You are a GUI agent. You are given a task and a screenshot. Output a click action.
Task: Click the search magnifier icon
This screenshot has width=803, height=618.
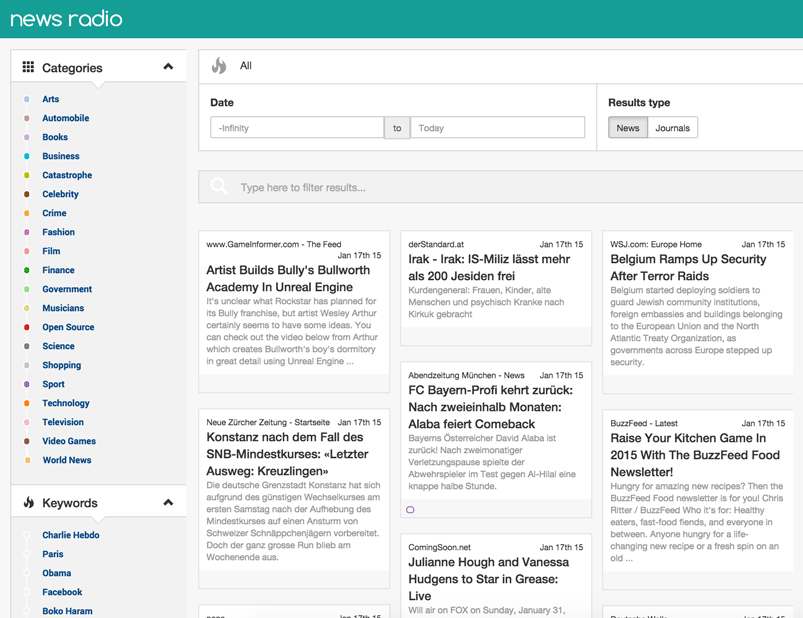pos(219,187)
